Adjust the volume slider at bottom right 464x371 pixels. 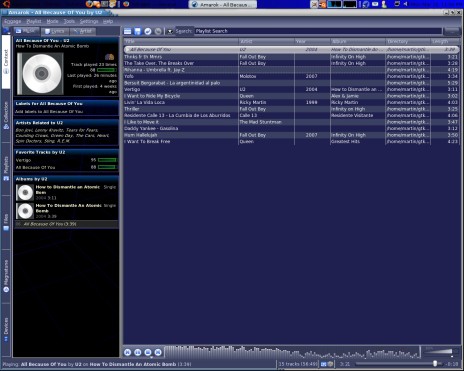[x=440, y=352]
